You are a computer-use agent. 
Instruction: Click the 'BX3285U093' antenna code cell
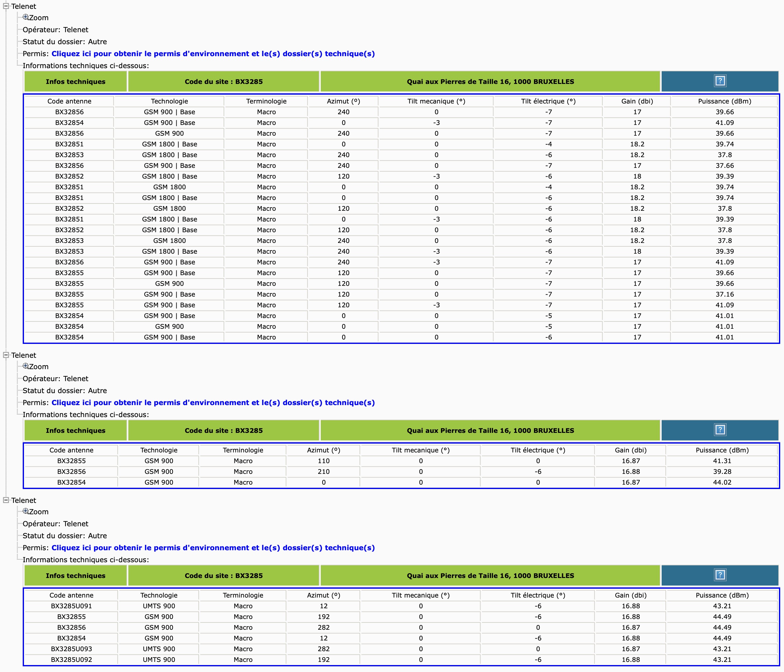click(72, 649)
